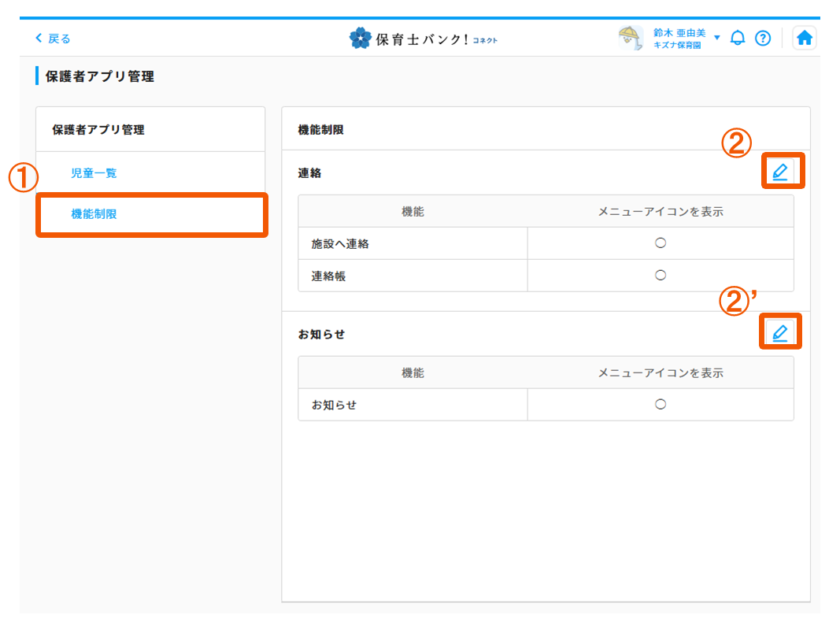Click the user name 鈴木 亜由美
This screenshot has height=630, width=840.
679,32
